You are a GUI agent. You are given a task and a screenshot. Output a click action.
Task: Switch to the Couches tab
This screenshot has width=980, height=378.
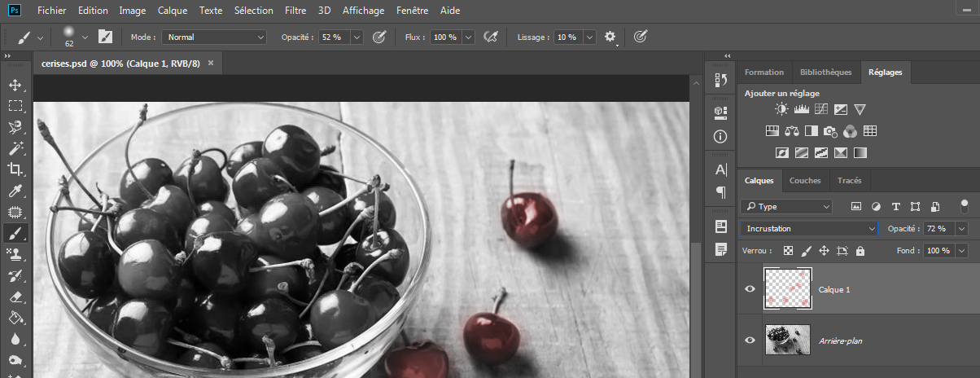click(x=805, y=181)
